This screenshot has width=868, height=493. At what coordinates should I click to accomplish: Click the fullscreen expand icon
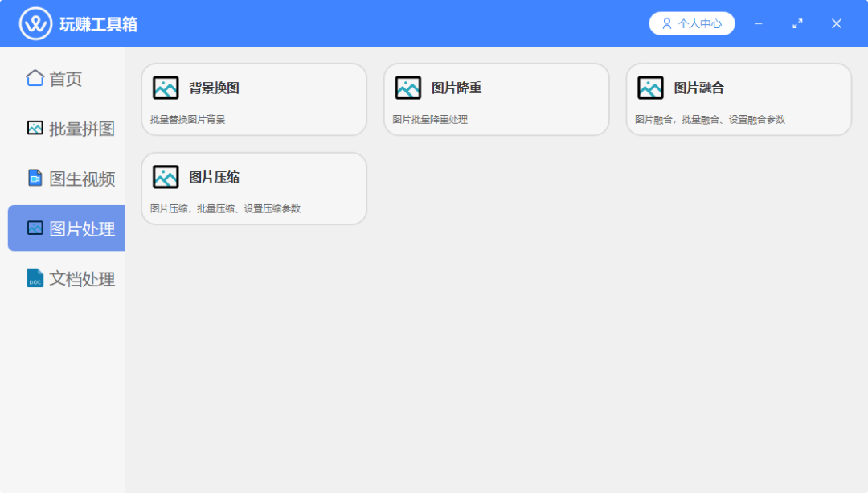(x=797, y=23)
